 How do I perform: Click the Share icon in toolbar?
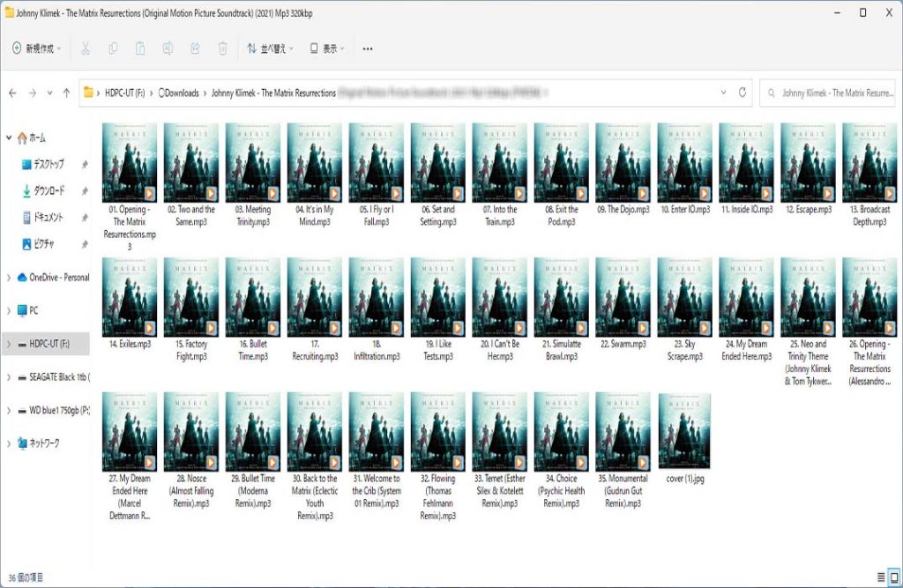tap(195, 48)
